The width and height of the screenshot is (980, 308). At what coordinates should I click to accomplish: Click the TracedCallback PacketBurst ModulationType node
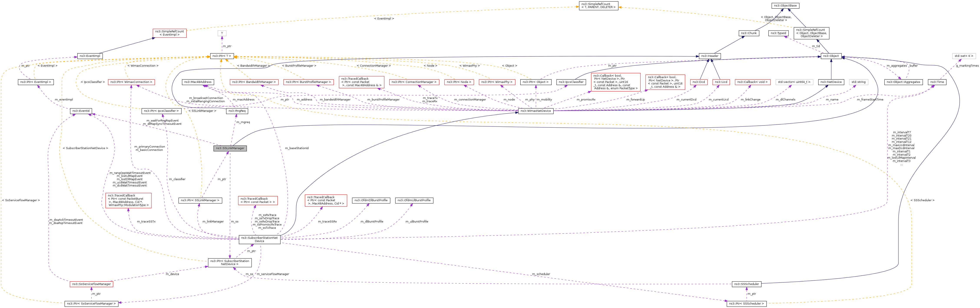(x=129, y=200)
